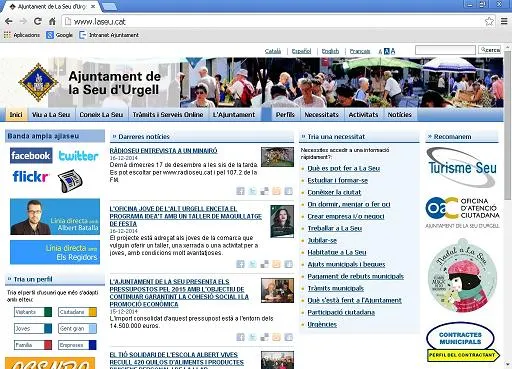Choose the Ciutadans profile button
The width and height of the screenshot is (512, 369).
(x=77, y=312)
